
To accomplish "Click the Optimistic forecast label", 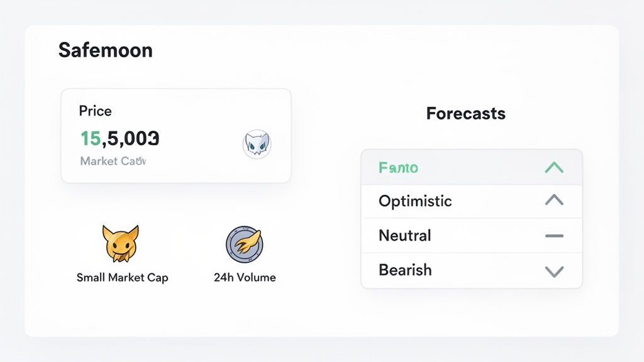I will (414, 201).
